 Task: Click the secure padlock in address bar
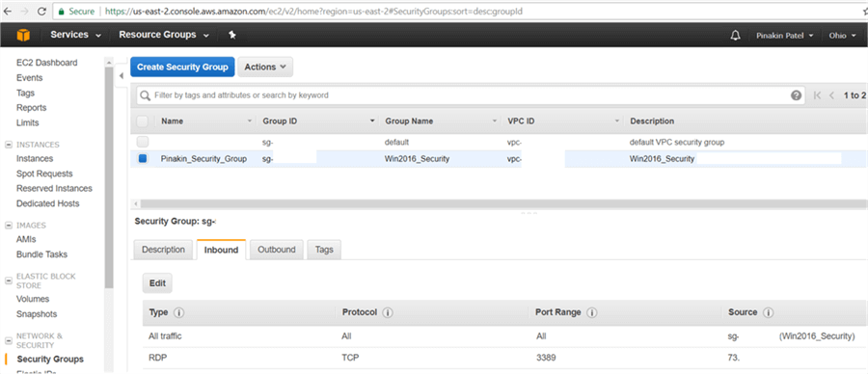point(61,11)
